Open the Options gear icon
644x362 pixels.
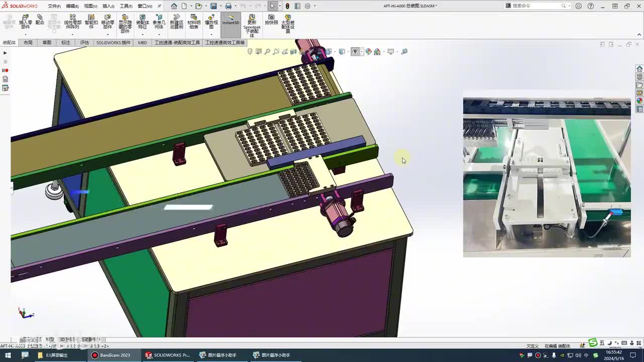point(307,6)
